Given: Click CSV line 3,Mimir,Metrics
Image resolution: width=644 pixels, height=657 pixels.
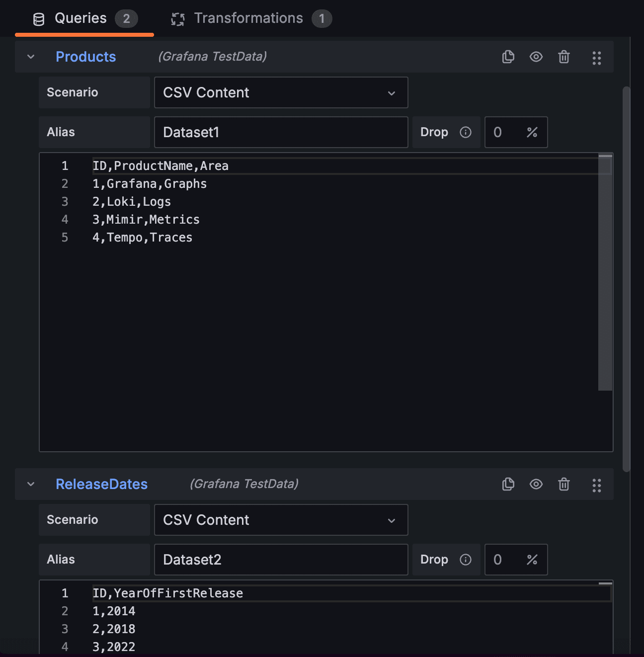Looking at the screenshot, I should [146, 220].
